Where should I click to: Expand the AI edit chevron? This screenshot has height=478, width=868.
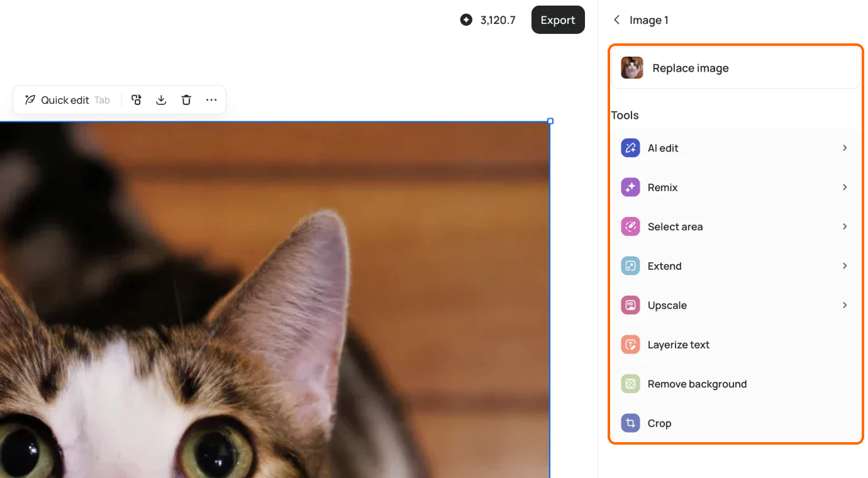point(845,148)
